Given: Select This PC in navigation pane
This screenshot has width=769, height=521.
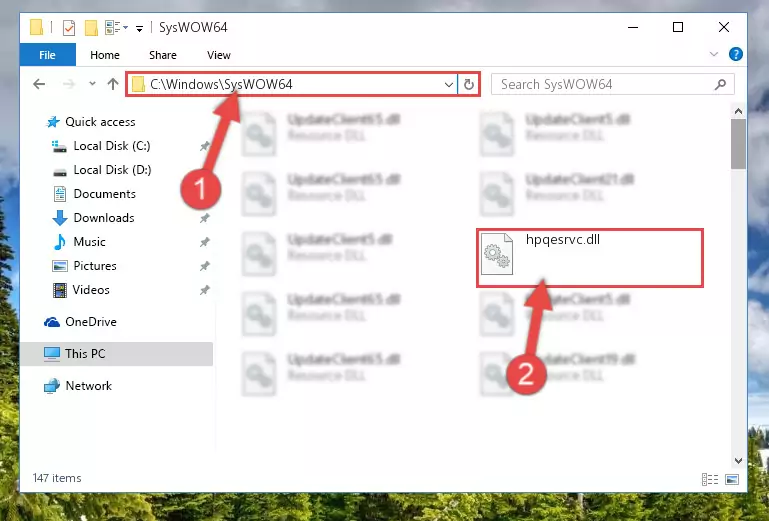Looking at the screenshot, I should click(x=116, y=354).
